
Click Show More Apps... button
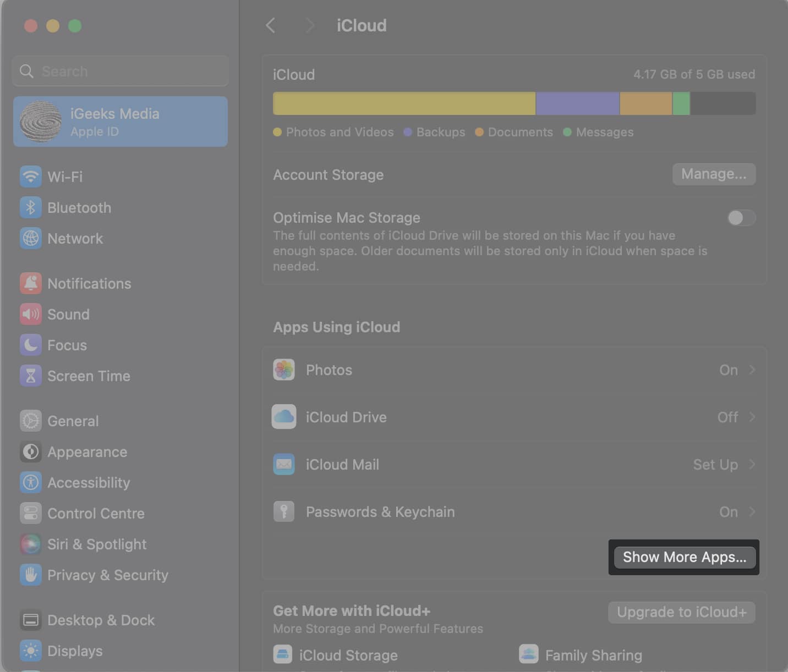(x=685, y=557)
